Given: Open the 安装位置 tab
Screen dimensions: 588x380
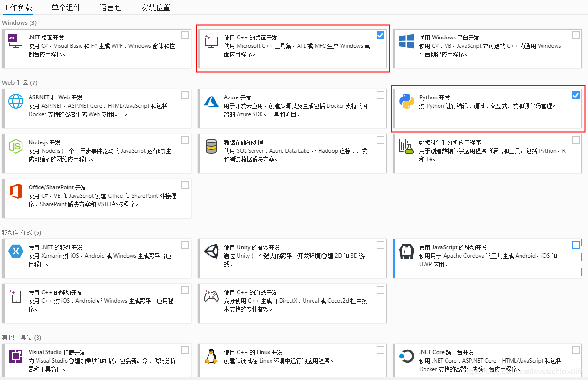Looking at the screenshot, I should coord(156,7).
